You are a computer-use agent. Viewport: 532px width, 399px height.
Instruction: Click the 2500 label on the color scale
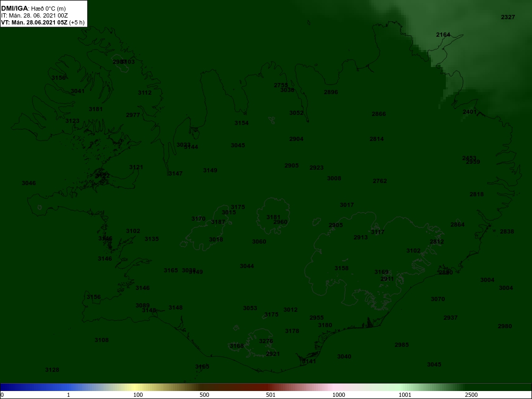click(471, 395)
